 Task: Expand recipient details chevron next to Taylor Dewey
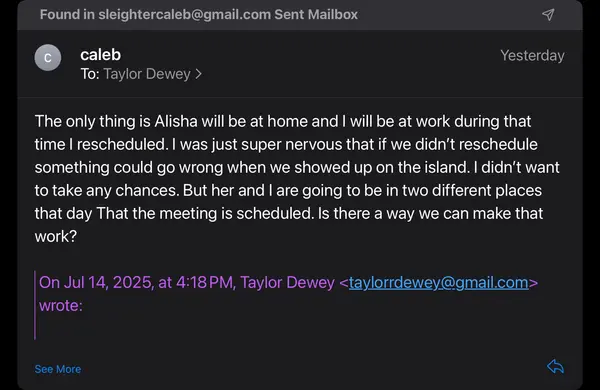[198, 74]
